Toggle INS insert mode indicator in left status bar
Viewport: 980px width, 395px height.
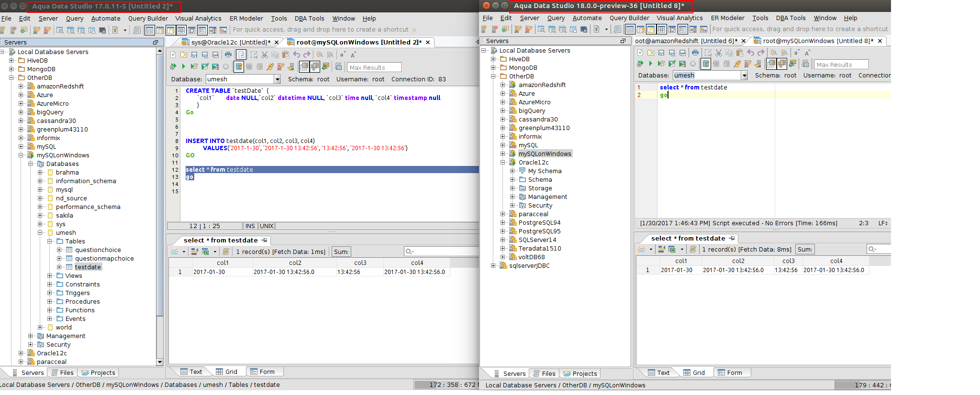click(250, 226)
